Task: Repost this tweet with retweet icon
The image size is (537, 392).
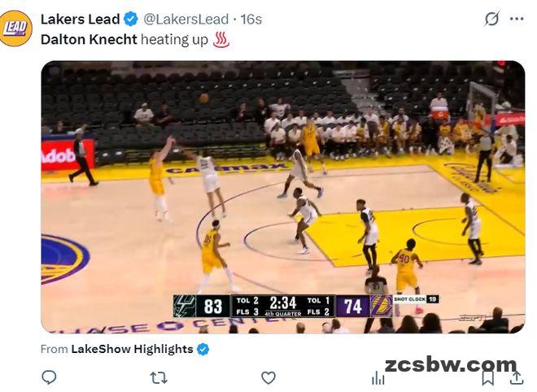Action: tap(159, 377)
